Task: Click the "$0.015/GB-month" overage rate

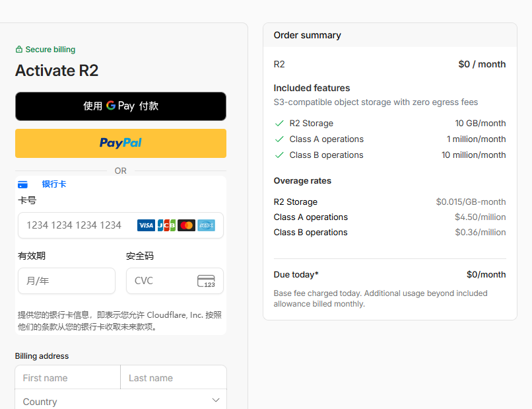Action: point(471,202)
